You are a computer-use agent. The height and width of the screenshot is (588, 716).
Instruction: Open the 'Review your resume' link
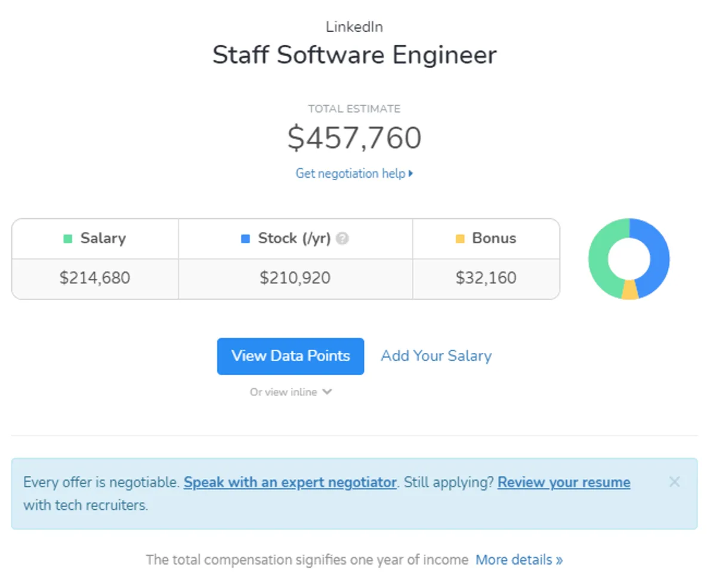click(564, 482)
